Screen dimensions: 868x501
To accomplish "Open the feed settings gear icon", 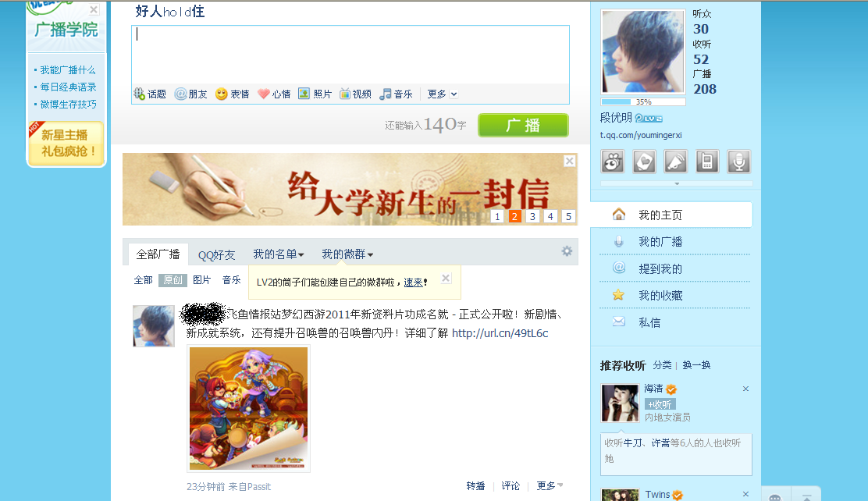I will coord(567,251).
